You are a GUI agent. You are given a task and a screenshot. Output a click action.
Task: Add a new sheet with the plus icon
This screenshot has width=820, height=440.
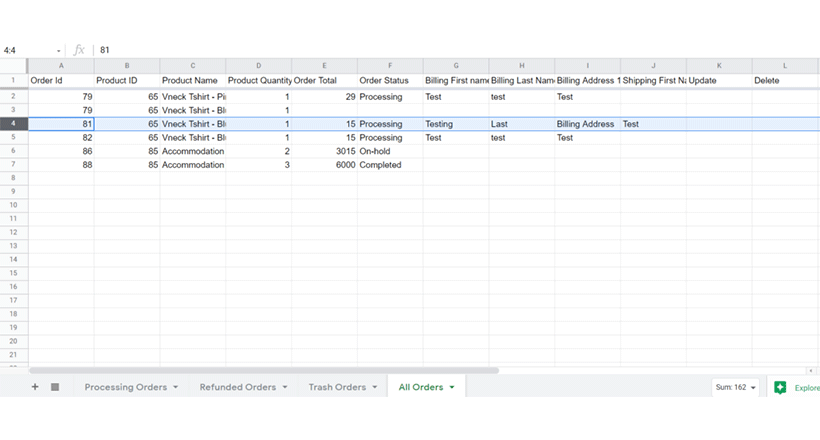tap(35, 387)
